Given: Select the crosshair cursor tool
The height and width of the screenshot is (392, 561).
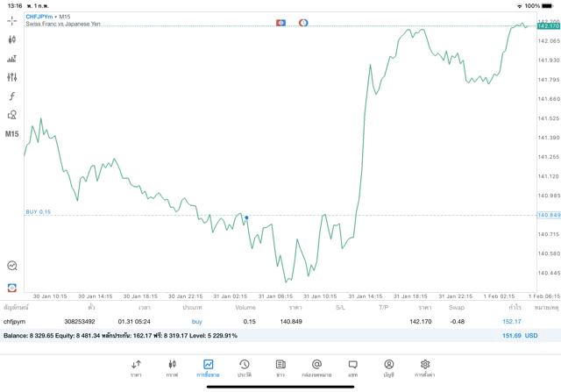Looking at the screenshot, I should (11, 21).
